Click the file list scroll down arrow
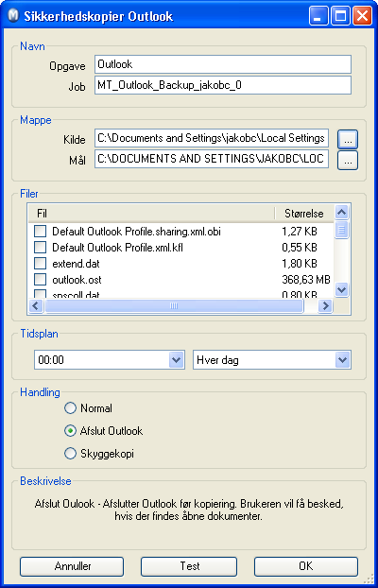Screen dimensions: 378x588 pos(342,290)
